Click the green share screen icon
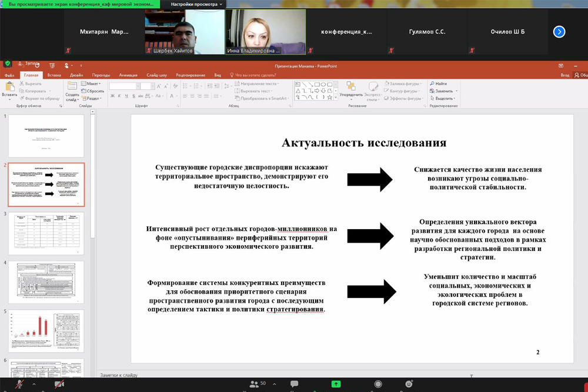The height and width of the screenshot is (392, 588). [336, 384]
